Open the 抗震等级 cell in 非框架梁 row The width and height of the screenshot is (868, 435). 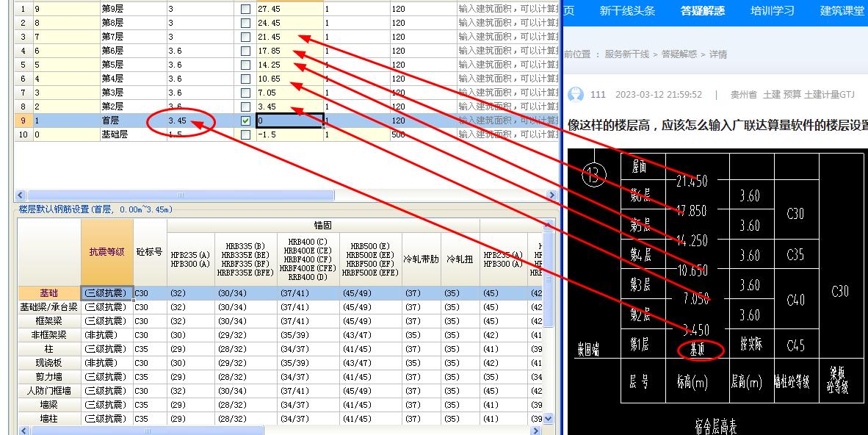(106, 335)
